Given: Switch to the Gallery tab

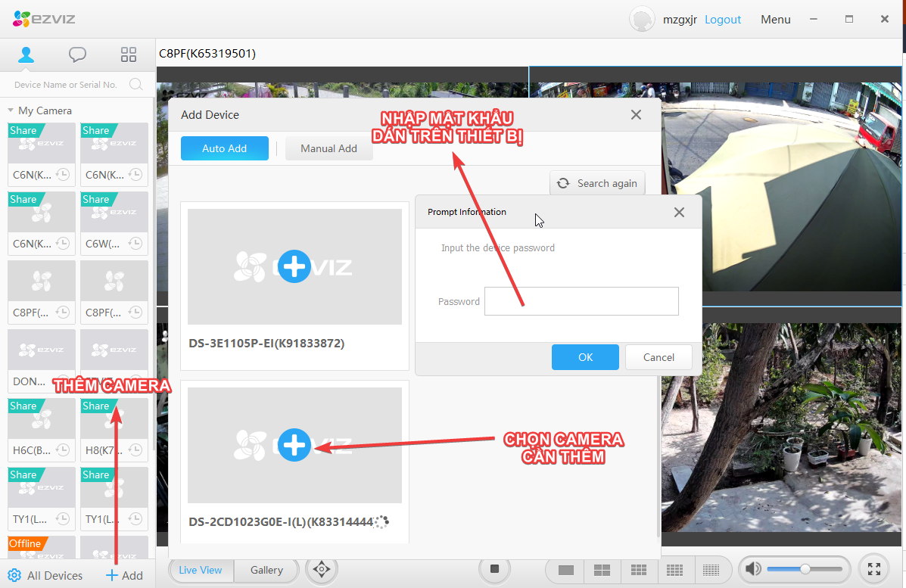Looking at the screenshot, I should point(266,570).
